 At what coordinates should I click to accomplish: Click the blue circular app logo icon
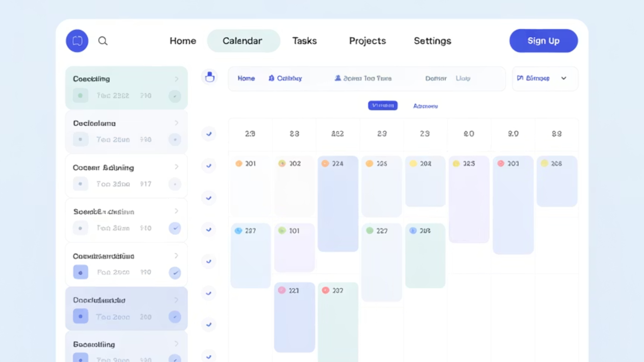point(77,41)
